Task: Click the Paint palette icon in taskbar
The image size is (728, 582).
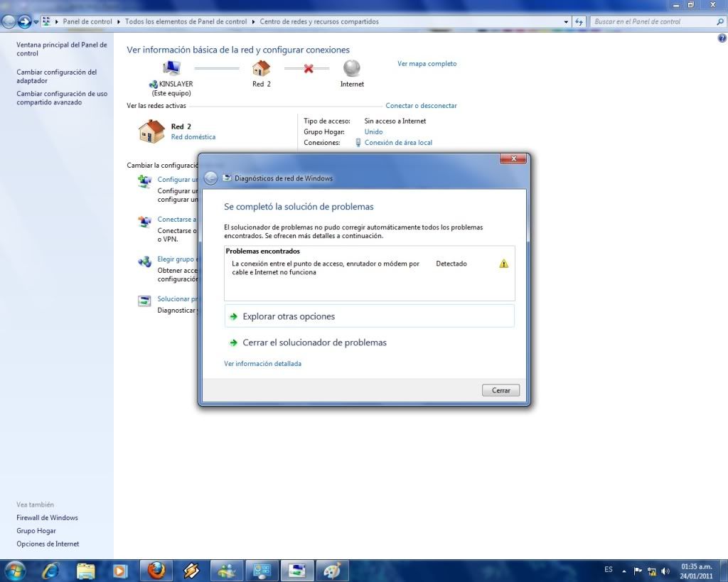Action: (332, 570)
